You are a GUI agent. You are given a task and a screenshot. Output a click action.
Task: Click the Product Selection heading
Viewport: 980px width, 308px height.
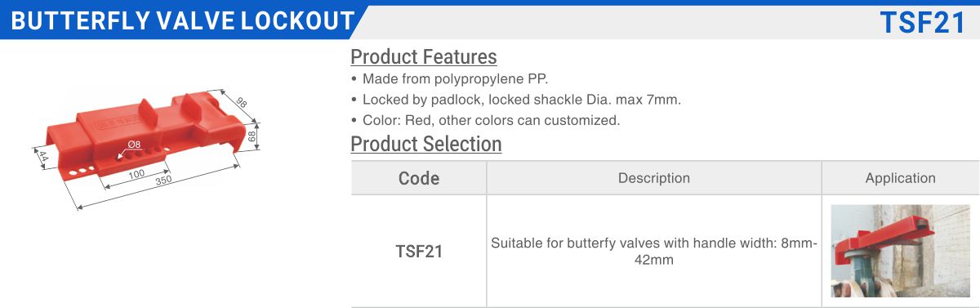pos(426,144)
